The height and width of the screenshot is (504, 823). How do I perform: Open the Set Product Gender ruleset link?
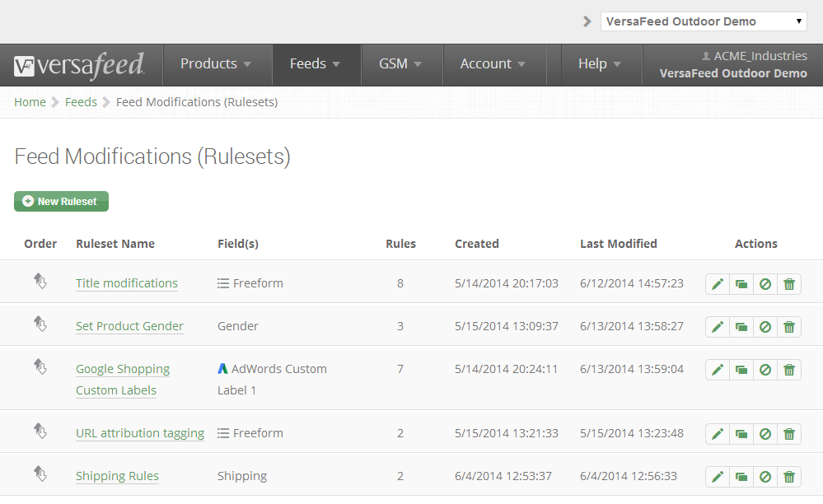[129, 326]
